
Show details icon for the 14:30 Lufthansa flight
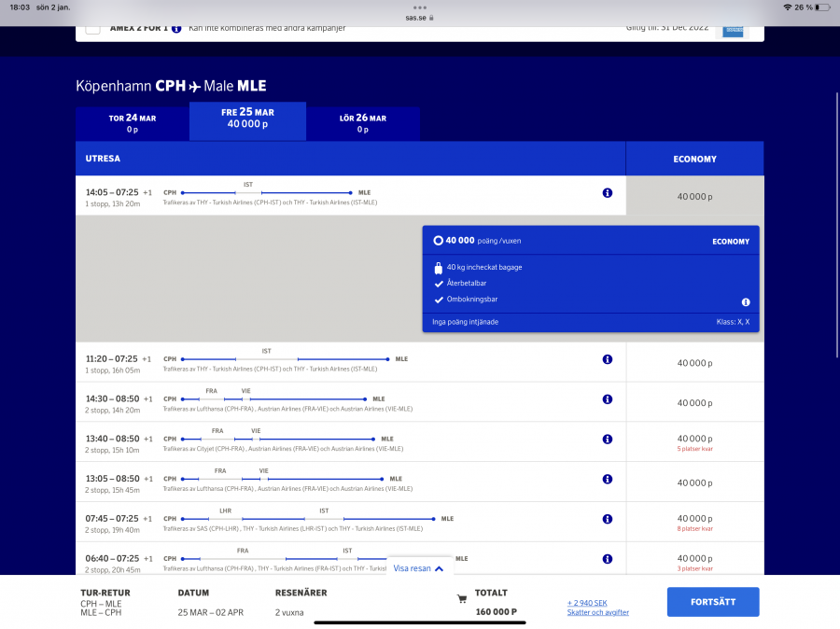(x=607, y=399)
